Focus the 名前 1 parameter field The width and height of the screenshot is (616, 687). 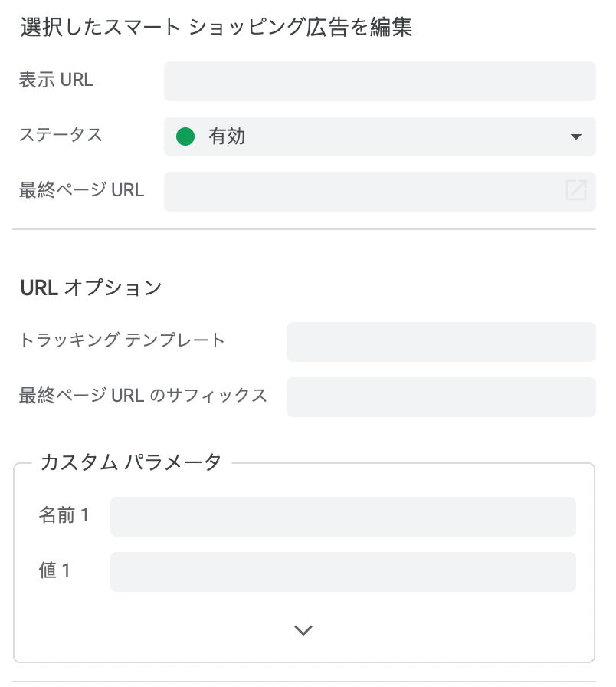pyautogui.click(x=342, y=517)
